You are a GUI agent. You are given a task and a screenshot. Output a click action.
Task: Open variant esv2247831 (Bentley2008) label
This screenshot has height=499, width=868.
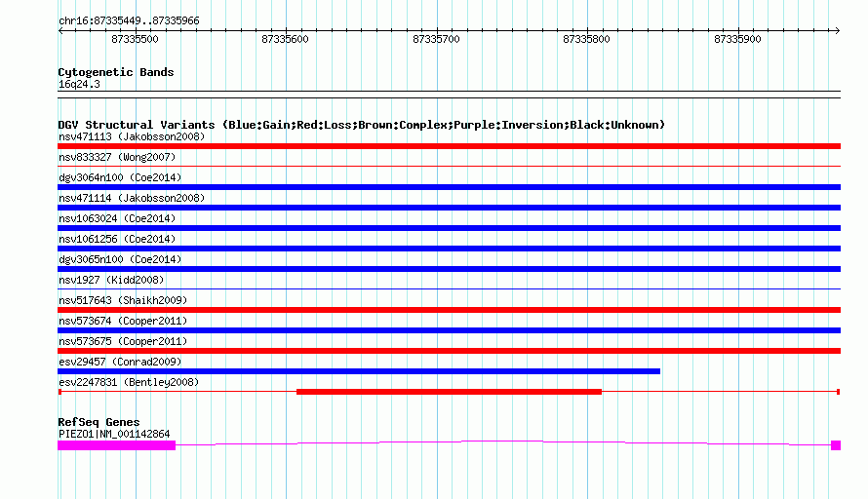(x=129, y=382)
